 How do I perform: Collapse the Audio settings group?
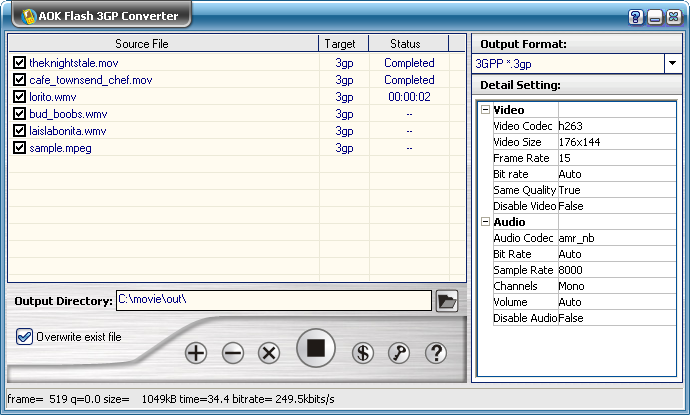pos(485,221)
